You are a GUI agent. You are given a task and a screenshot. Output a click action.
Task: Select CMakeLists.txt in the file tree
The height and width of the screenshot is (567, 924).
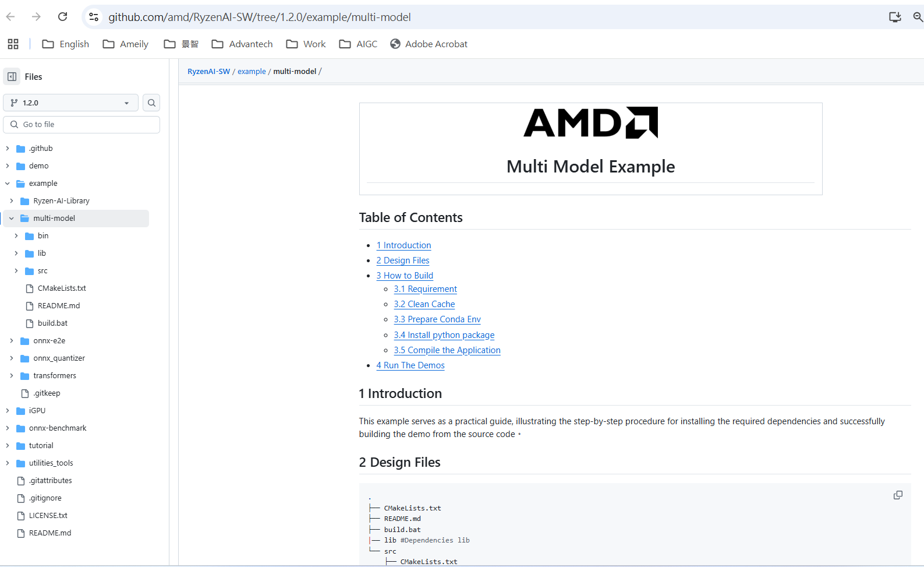click(62, 288)
